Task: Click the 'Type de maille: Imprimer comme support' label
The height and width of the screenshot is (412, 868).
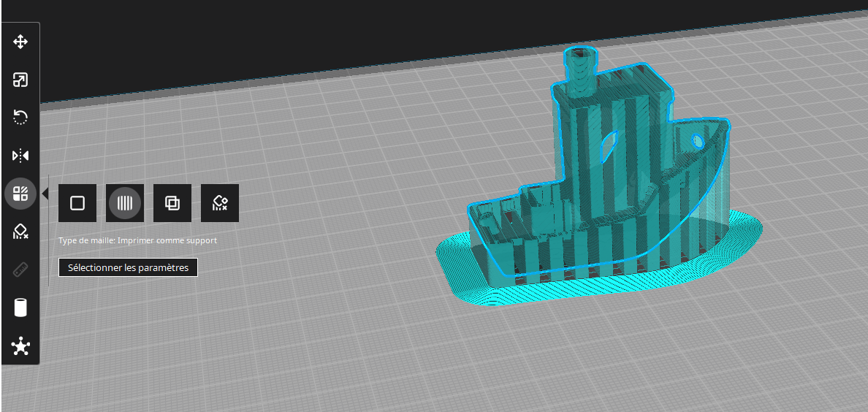Action: pyautogui.click(x=138, y=241)
